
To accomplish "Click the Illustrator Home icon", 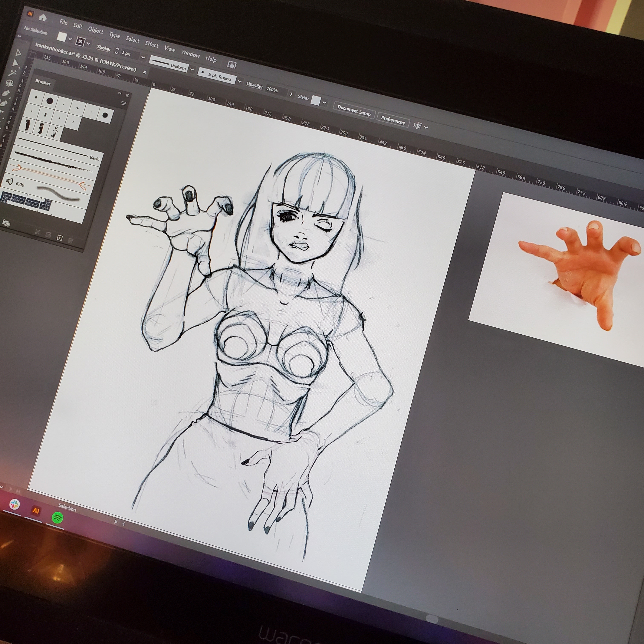I will [x=42, y=17].
